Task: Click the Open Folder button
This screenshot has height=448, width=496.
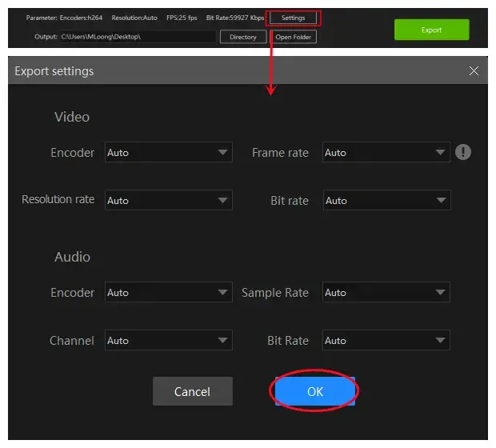Action: (293, 37)
